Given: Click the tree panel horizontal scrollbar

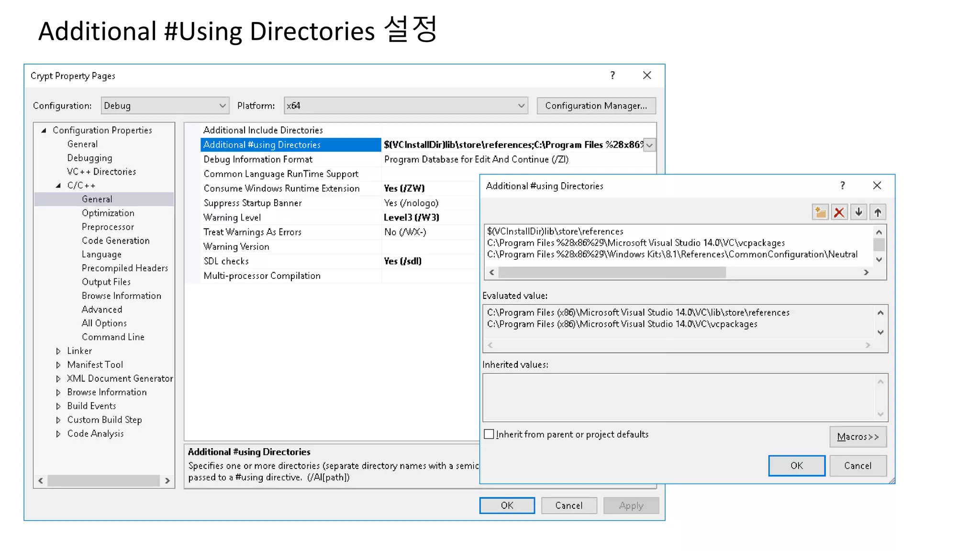Looking at the screenshot, I should click(104, 481).
